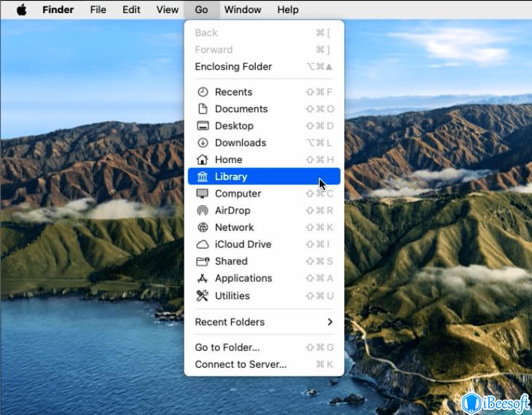Image resolution: width=532 pixels, height=415 pixels.
Task: Open the Window menu in menu bar
Action: 243,9
